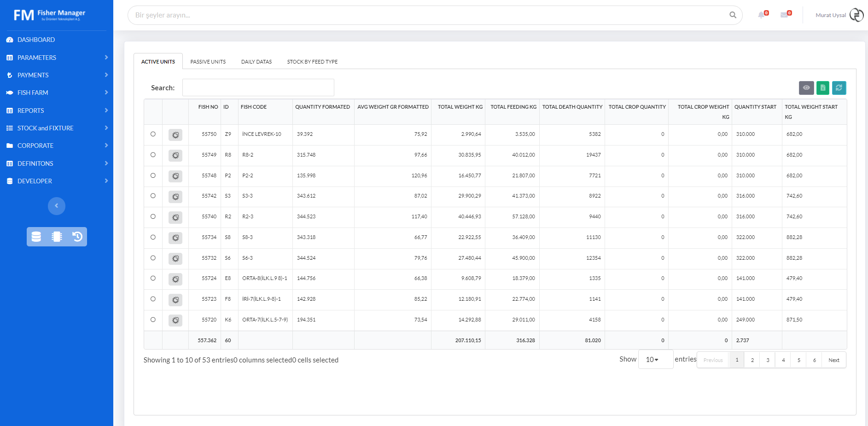
Task: Expand Stock and Fixture sidebar menu
Action: [57, 128]
